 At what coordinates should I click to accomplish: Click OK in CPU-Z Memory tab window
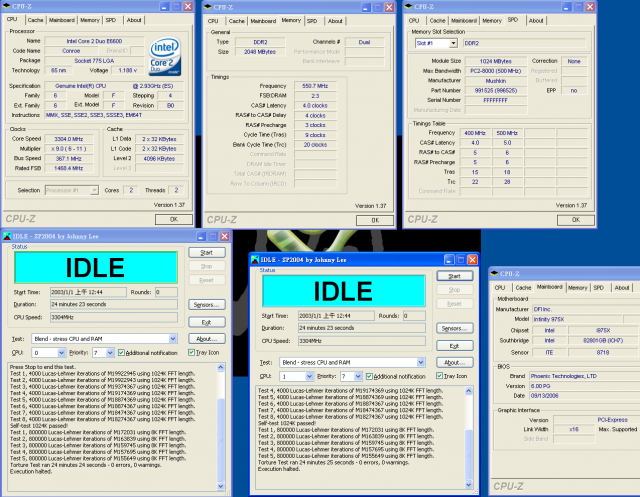(x=375, y=220)
